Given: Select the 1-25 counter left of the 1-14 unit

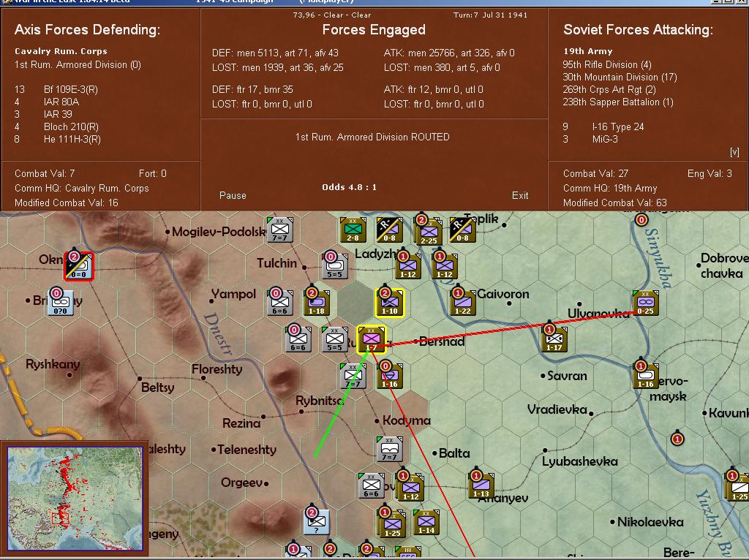Looking at the screenshot, I should (392, 523).
